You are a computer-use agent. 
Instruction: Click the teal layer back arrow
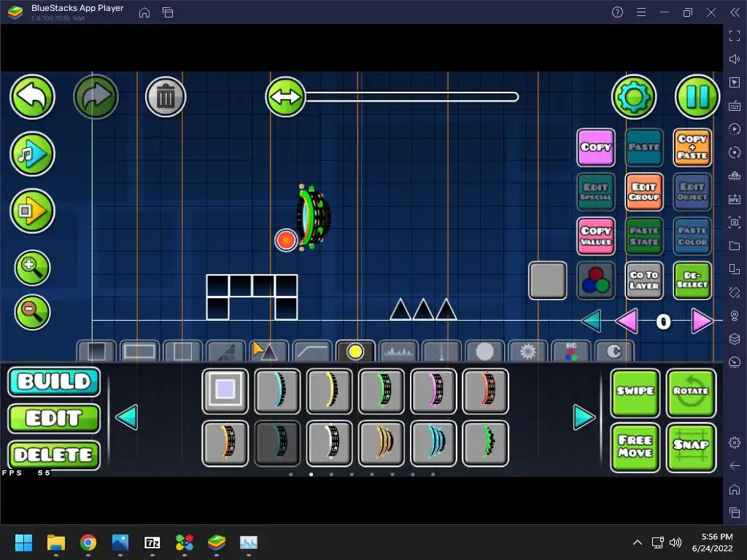(x=591, y=322)
